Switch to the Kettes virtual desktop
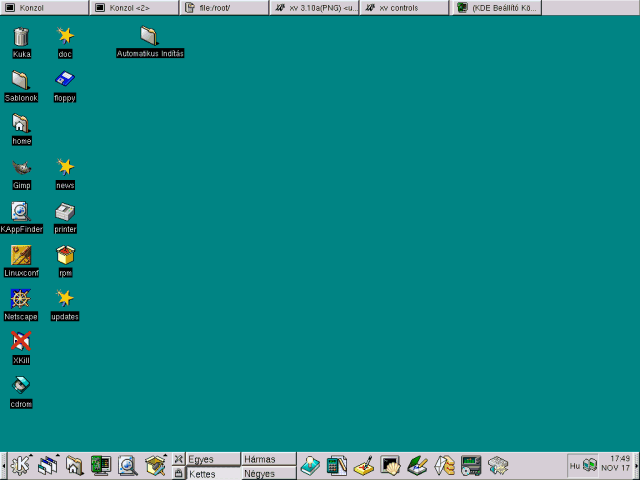640x480 pixels. click(213, 473)
